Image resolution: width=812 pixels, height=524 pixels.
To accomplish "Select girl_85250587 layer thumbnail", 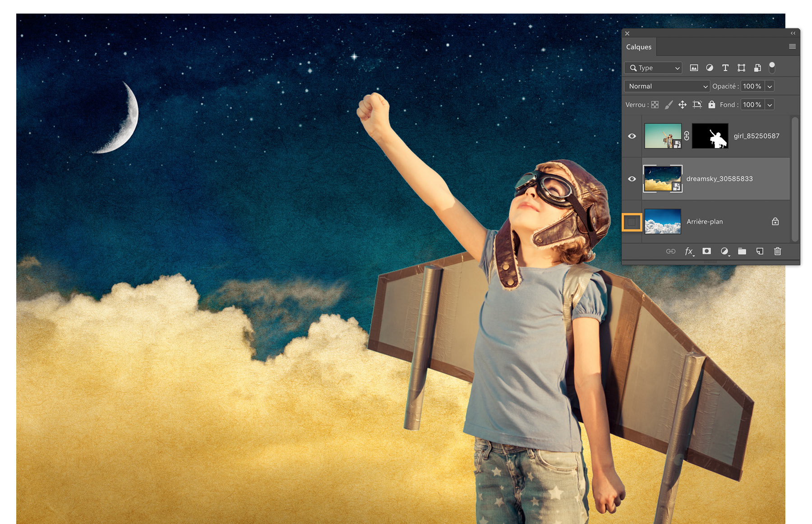I will click(663, 136).
